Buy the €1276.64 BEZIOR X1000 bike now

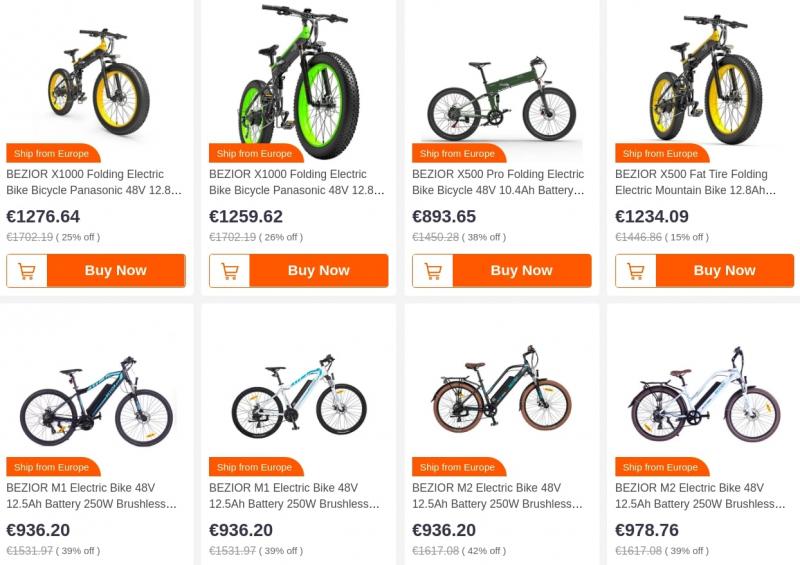[x=115, y=271]
